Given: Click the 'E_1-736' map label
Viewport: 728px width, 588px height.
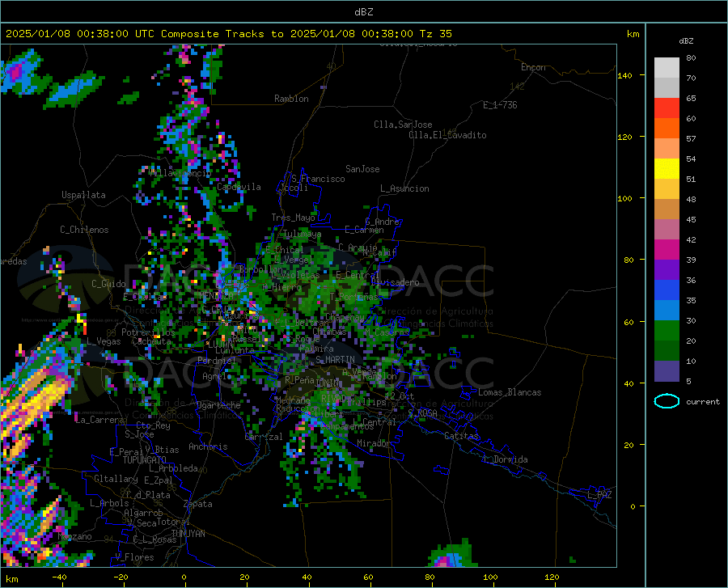Looking at the screenshot, I should pyautogui.click(x=500, y=105).
